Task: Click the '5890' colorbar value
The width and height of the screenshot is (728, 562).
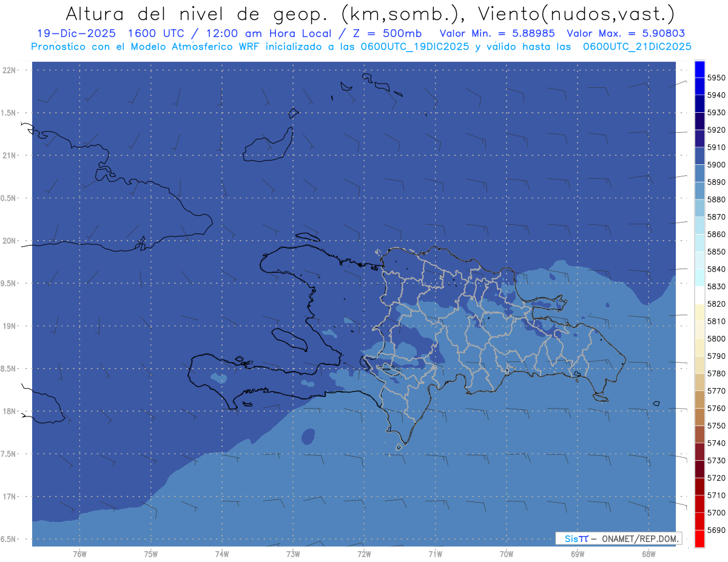Action: tap(716, 182)
